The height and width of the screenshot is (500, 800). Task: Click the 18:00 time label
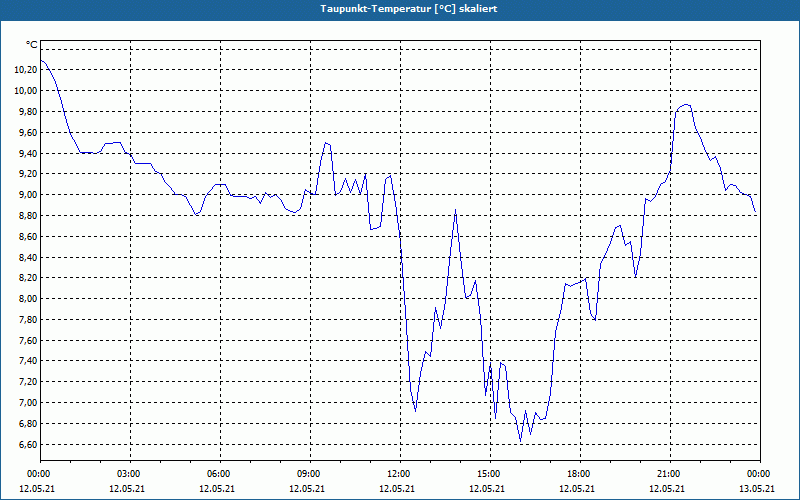click(x=581, y=474)
